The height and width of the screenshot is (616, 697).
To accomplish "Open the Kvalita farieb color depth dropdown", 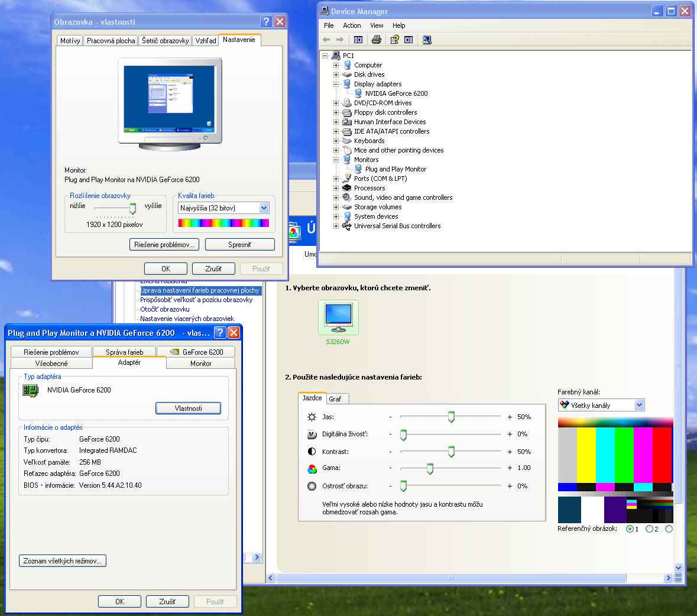I will coord(264,208).
